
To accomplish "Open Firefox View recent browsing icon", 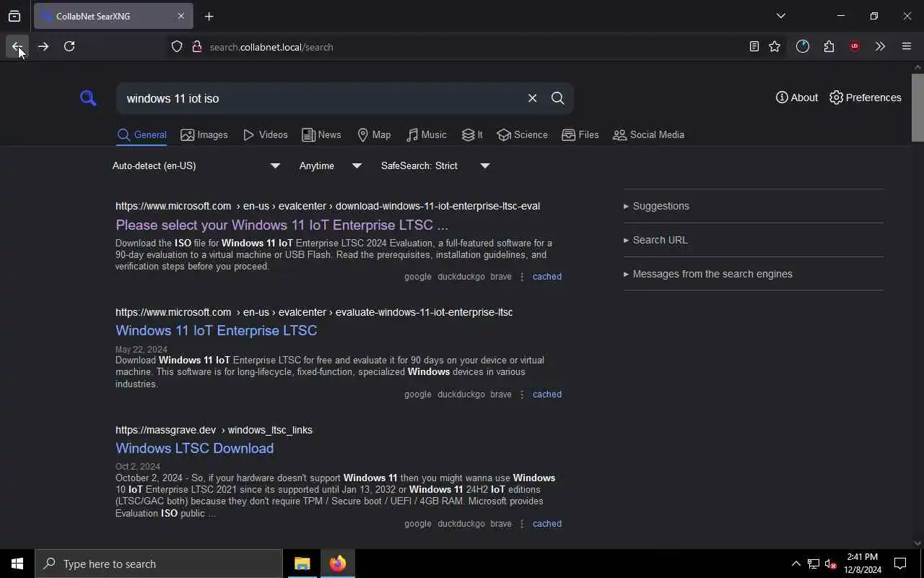I will pos(14,16).
